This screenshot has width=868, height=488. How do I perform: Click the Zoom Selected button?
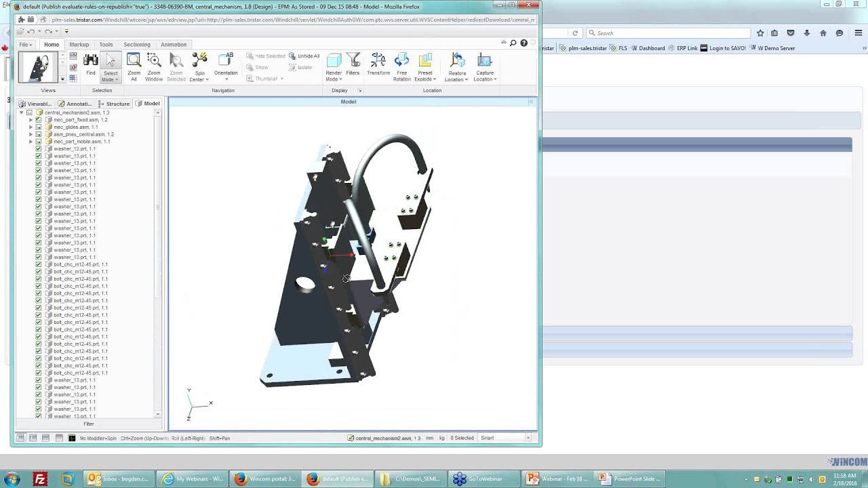(176, 67)
